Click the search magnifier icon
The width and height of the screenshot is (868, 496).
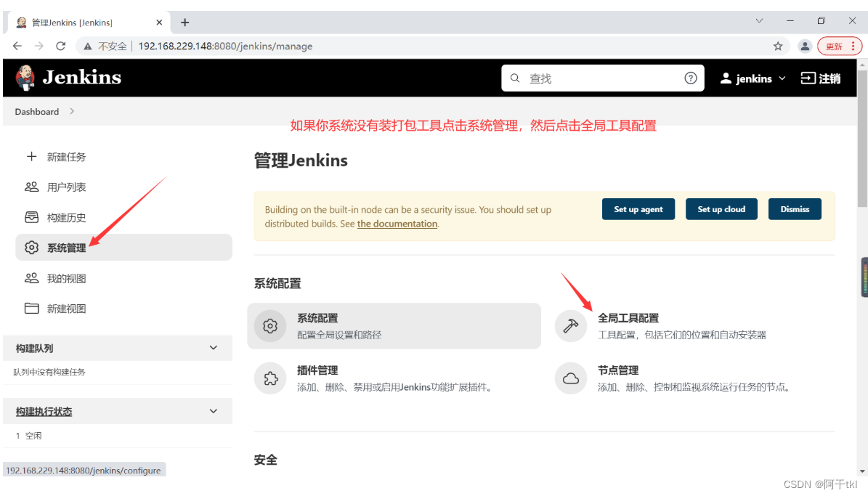pos(515,78)
